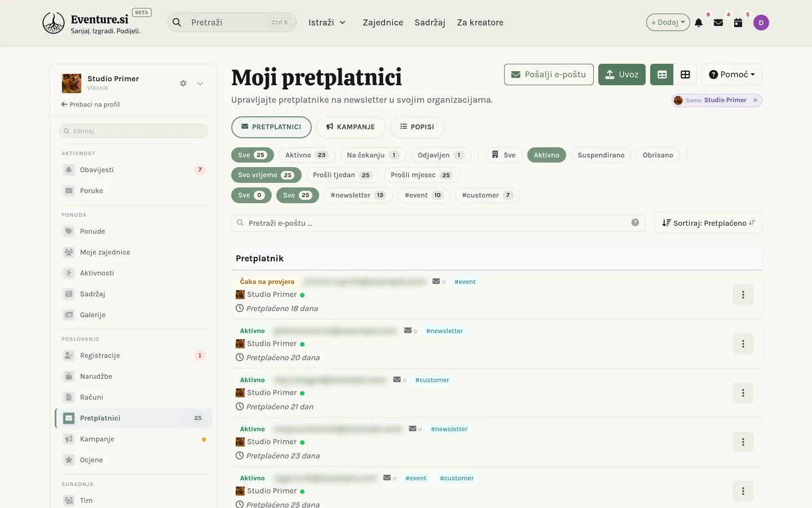Click the Sadržaj sidebar icon

[69, 294]
